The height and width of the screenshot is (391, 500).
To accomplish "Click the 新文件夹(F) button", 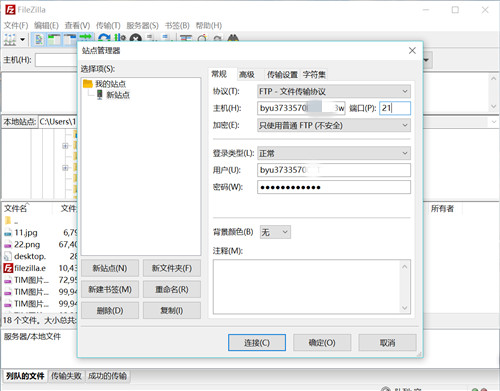I will [172, 268].
